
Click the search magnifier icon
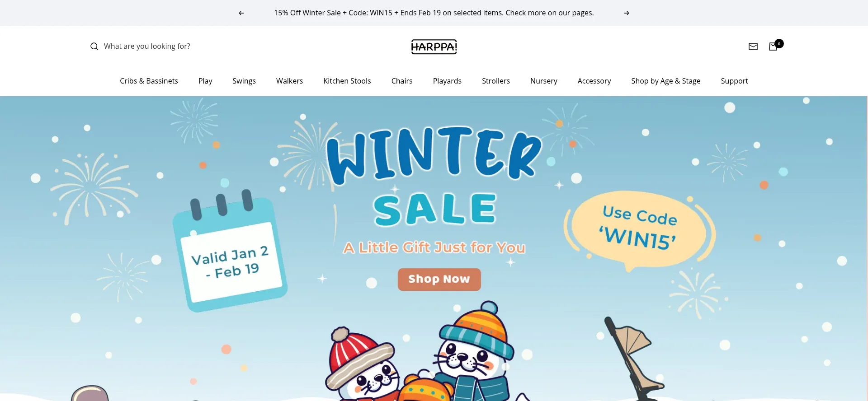[94, 47]
